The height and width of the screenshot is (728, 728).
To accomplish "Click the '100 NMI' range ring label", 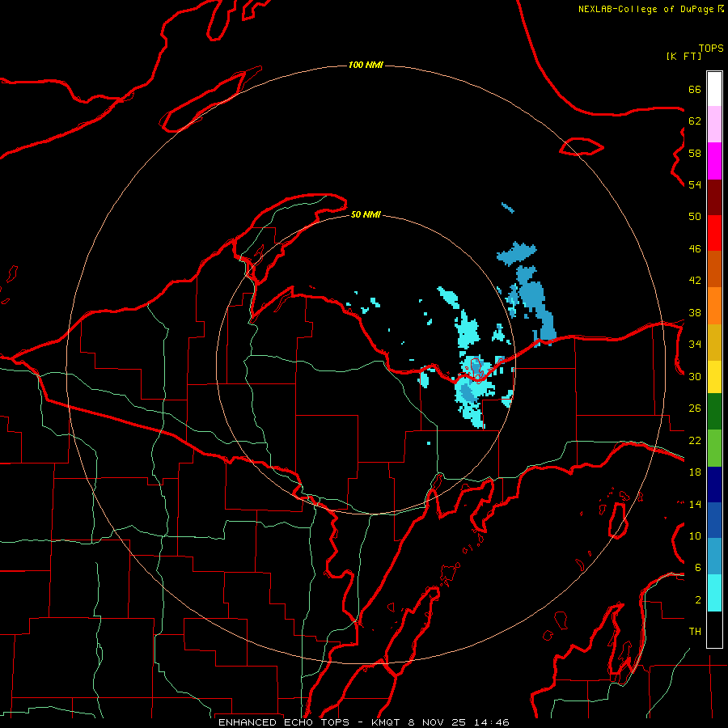I will point(366,65).
